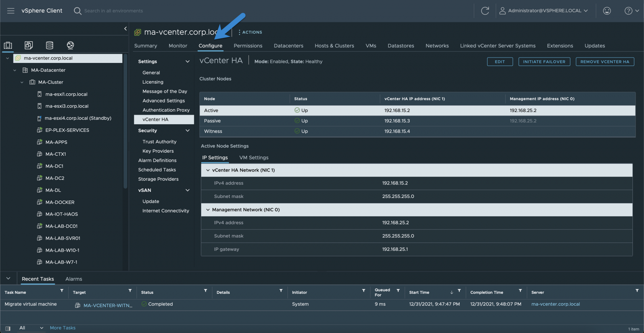The image size is (644, 333).
Task: Filter tasks by Target column
Action: pyautogui.click(x=130, y=291)
